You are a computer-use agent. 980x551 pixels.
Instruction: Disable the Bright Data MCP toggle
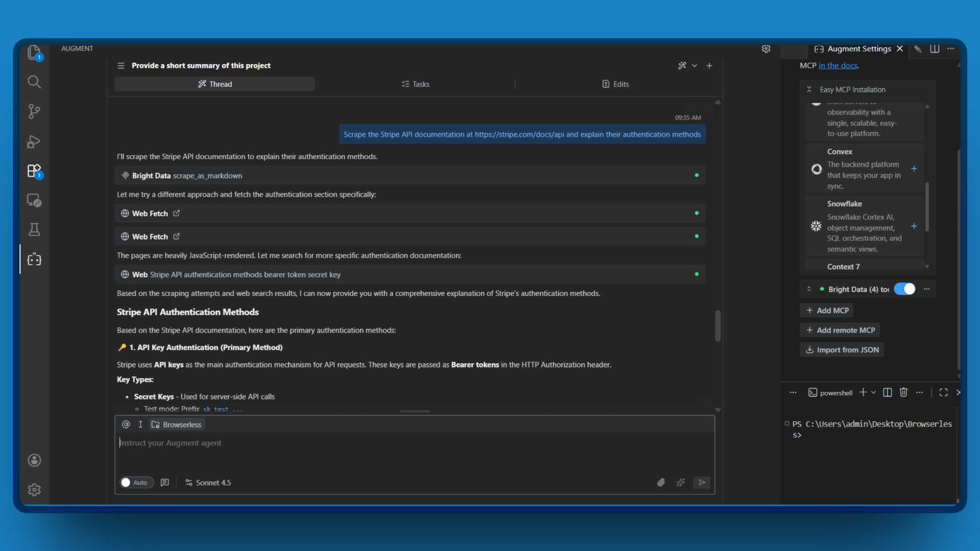tap(904, 289)
